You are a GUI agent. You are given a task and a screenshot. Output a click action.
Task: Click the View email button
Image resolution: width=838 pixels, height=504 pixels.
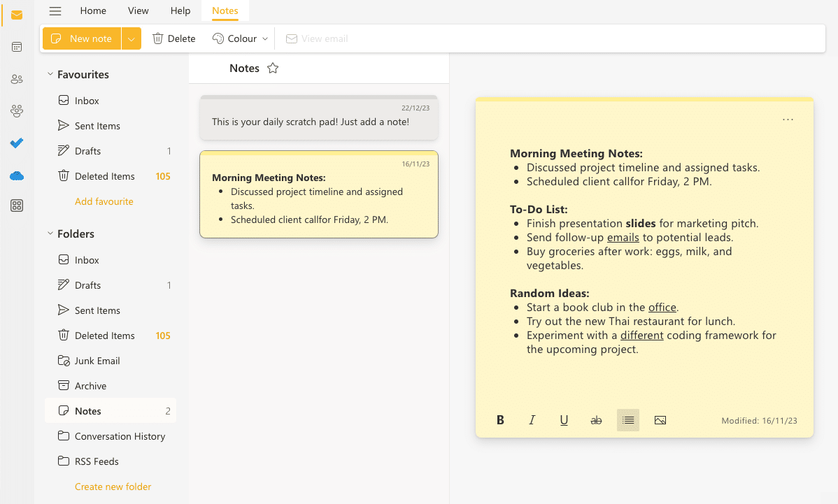coord(317,38)
